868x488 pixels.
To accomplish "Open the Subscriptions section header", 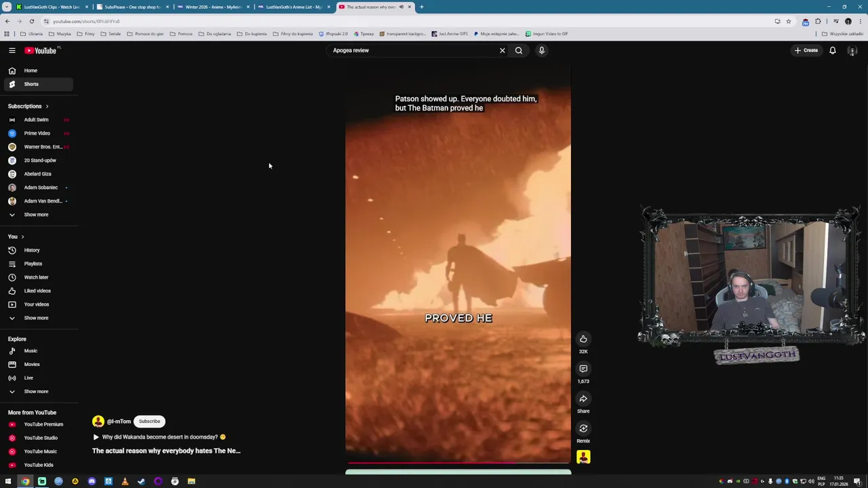I will click(x=28, y=106).
